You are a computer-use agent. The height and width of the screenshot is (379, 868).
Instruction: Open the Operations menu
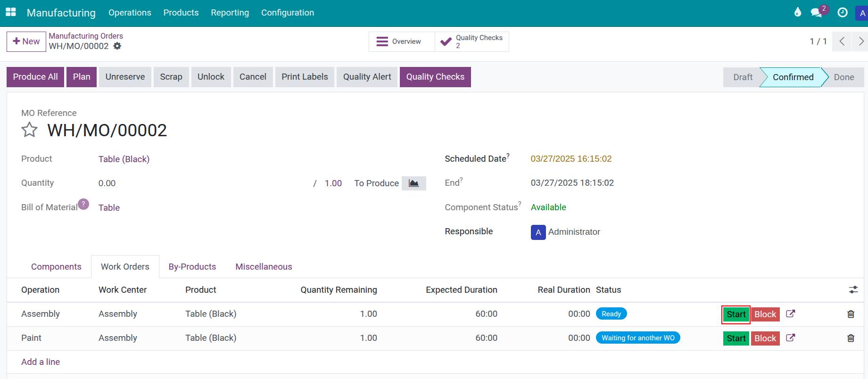point(130,13)
